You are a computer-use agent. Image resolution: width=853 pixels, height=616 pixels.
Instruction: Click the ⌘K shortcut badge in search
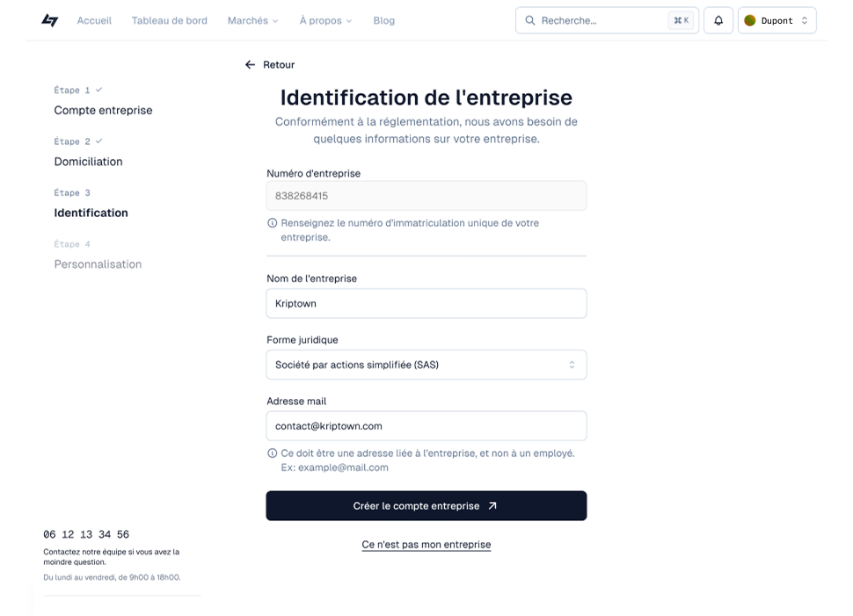(681, 20)
